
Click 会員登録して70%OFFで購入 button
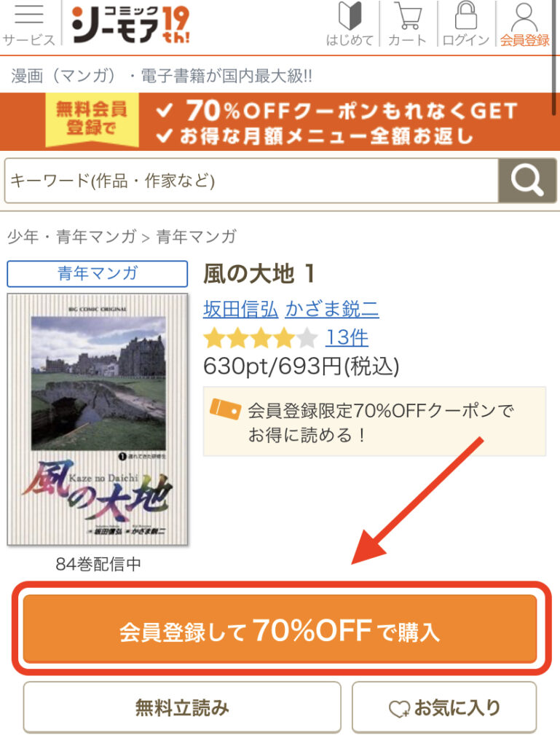(280, 629)
